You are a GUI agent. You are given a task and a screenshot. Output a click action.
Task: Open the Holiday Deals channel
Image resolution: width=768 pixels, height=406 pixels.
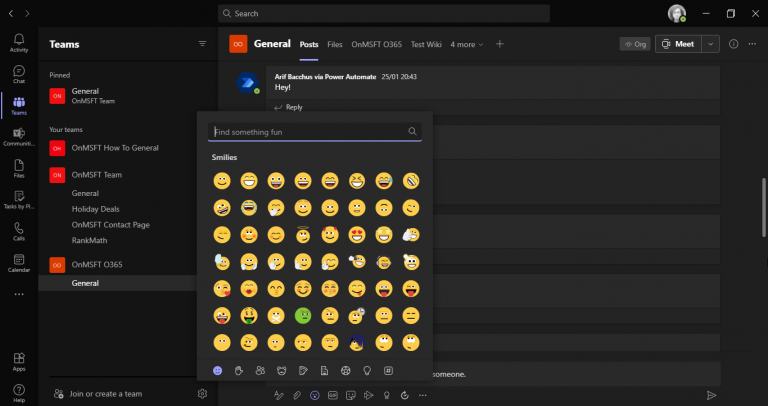[x=96, y=209]
